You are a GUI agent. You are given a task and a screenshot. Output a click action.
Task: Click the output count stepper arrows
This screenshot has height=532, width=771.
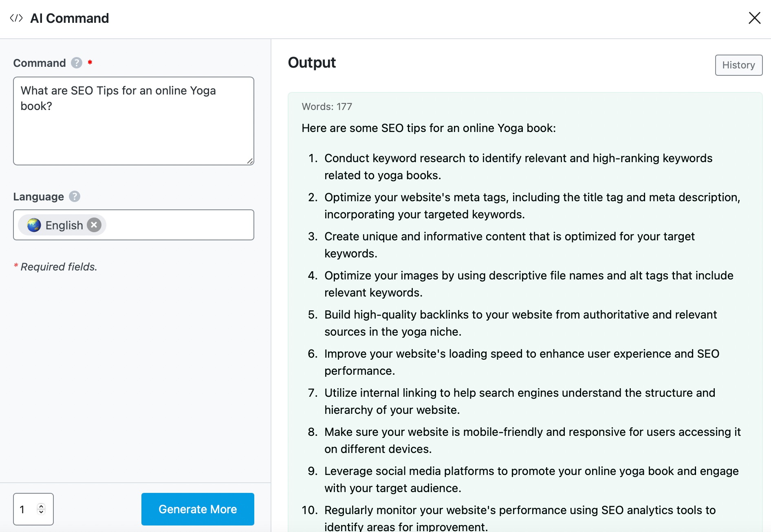(41, 509)
